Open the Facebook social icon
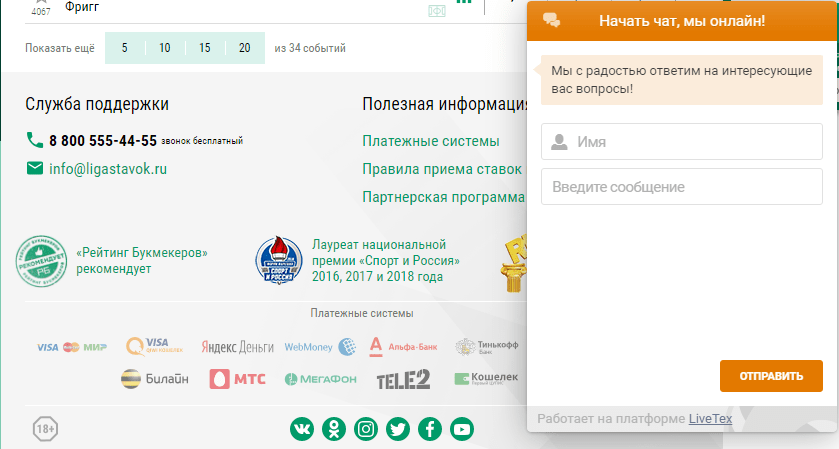 tap(430, 429)
